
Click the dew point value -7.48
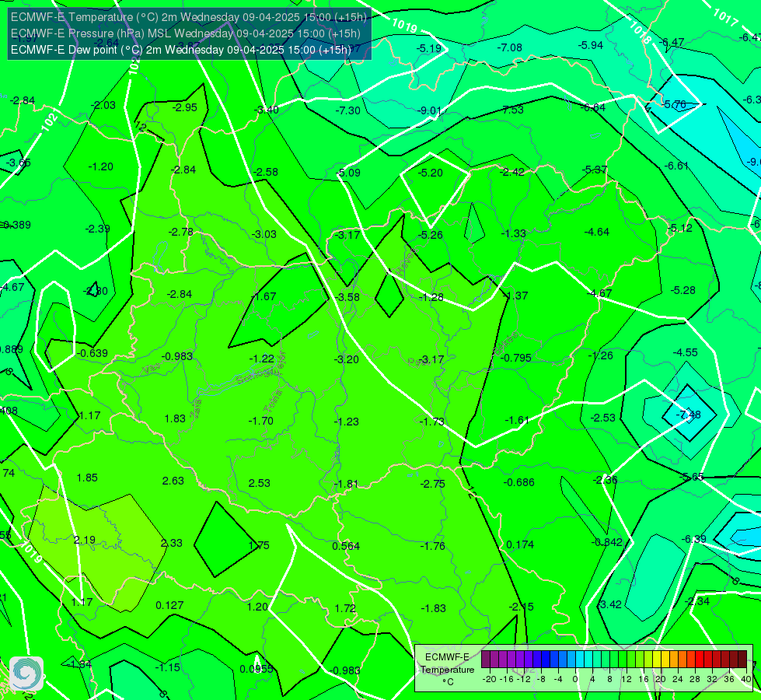click(x=689, y=415)
